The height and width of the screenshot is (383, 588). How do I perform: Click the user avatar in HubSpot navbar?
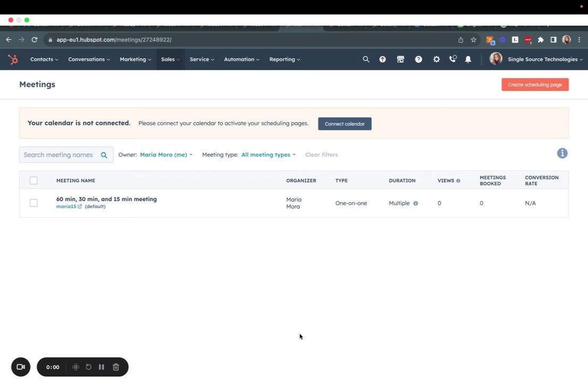495,59
